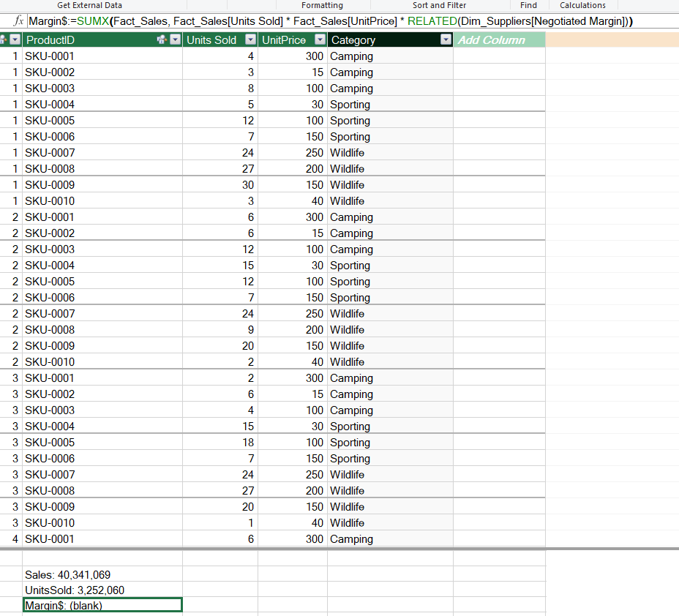The width and height of the screenshot is (679, 616).
Task: Select Units Sold value 18 cell
Action: tap(220, 443)
